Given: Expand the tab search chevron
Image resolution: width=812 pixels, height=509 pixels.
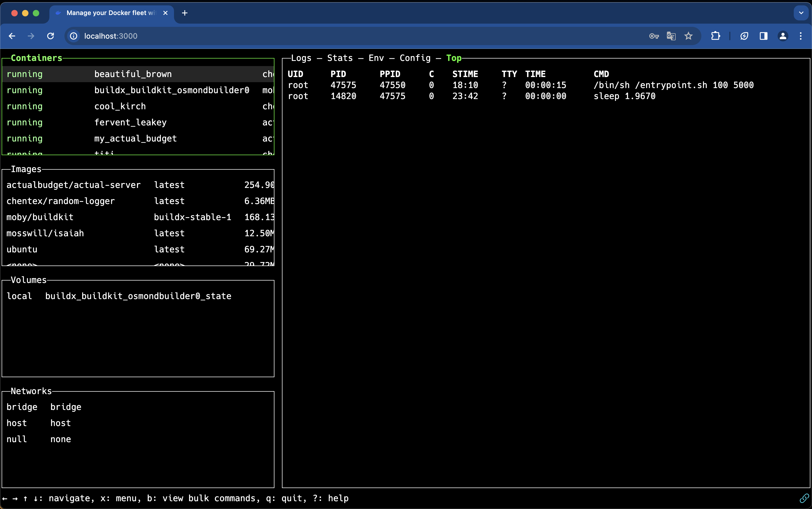Looking at the screenshot, I should (x=801, y=13).
